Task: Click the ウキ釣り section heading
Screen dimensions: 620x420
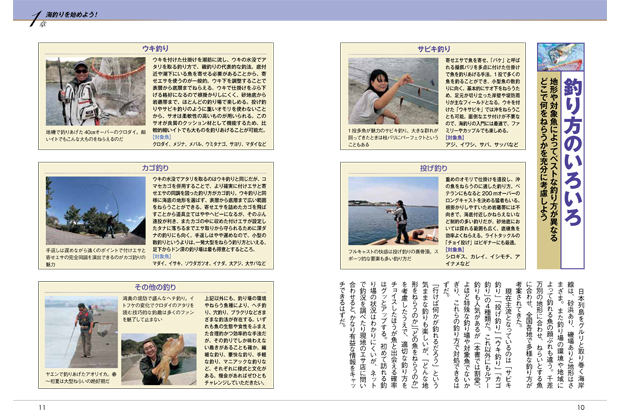Action: point(155,49)
